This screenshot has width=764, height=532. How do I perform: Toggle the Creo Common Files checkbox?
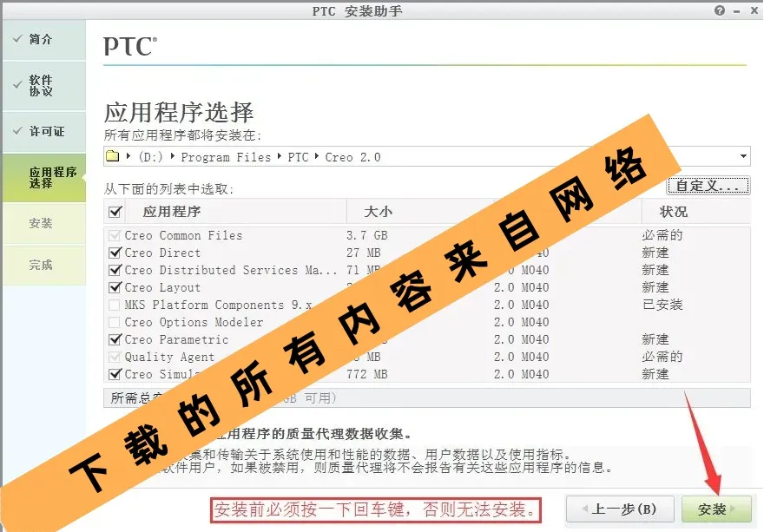tap(115, 235)
